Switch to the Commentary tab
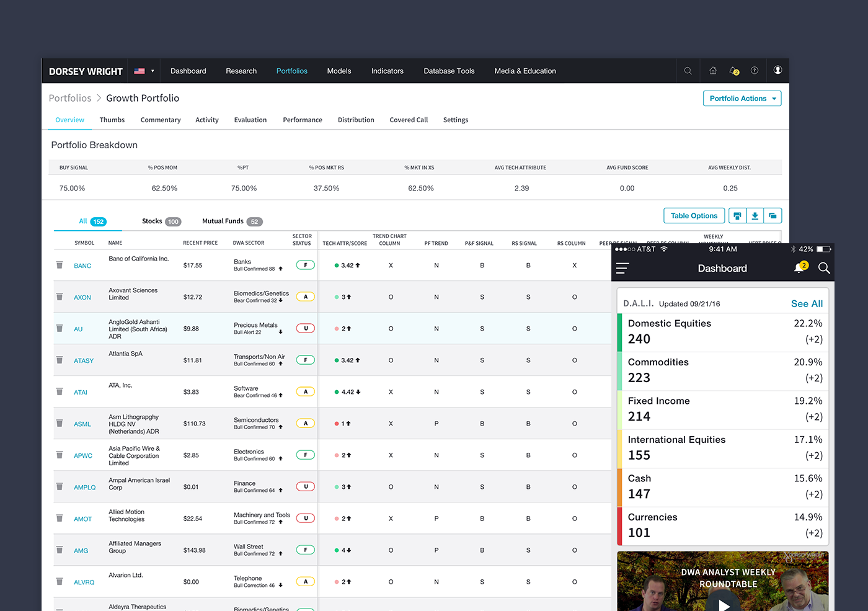868x611 pixels. 161,120
